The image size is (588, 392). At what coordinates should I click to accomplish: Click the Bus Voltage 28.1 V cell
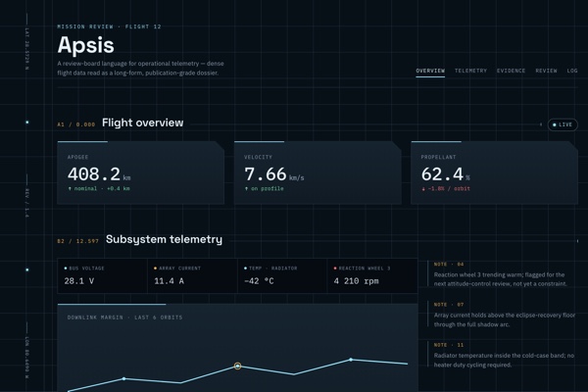click(102, 275)
